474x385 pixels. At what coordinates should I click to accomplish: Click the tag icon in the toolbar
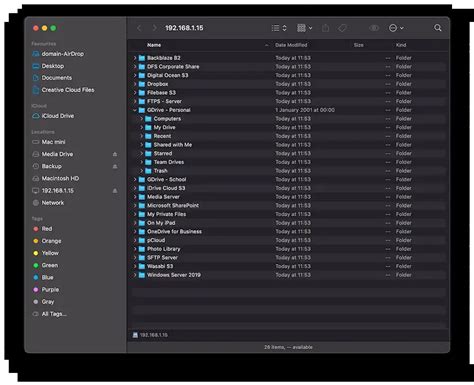click(x=342, y=28)
